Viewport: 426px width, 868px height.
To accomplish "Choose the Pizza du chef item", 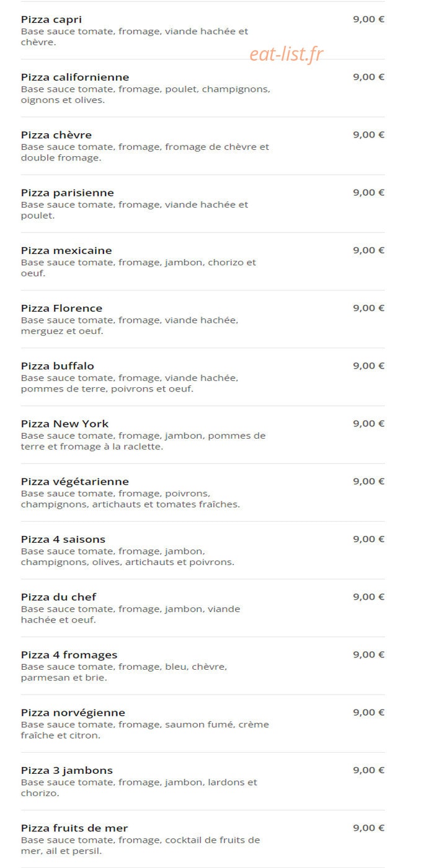I will pos(59,597).
